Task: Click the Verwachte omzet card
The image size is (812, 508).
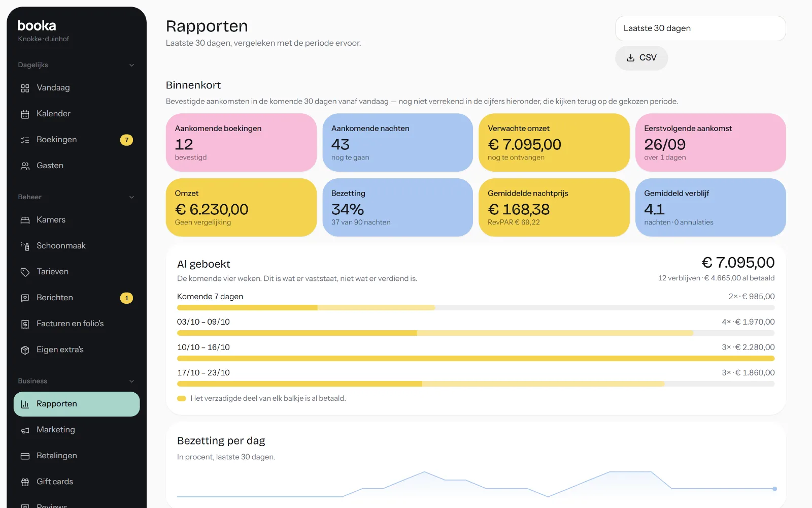Action: click(x=554, y=142)
